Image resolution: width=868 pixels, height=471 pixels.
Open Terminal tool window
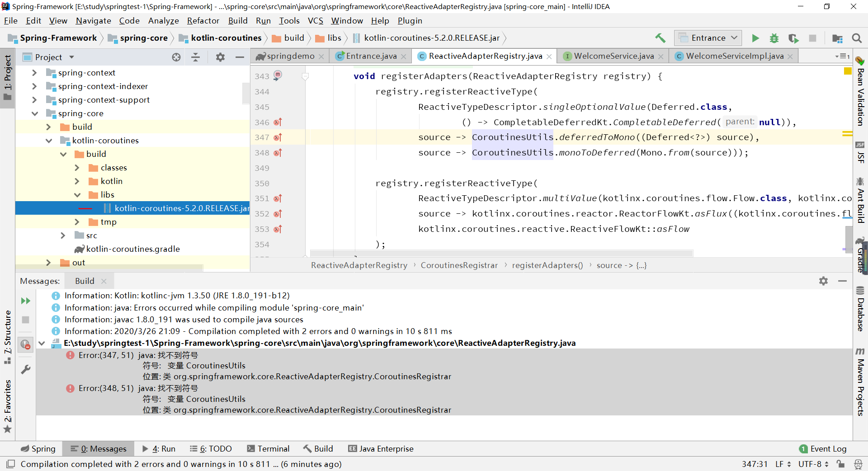coord(268,449)
